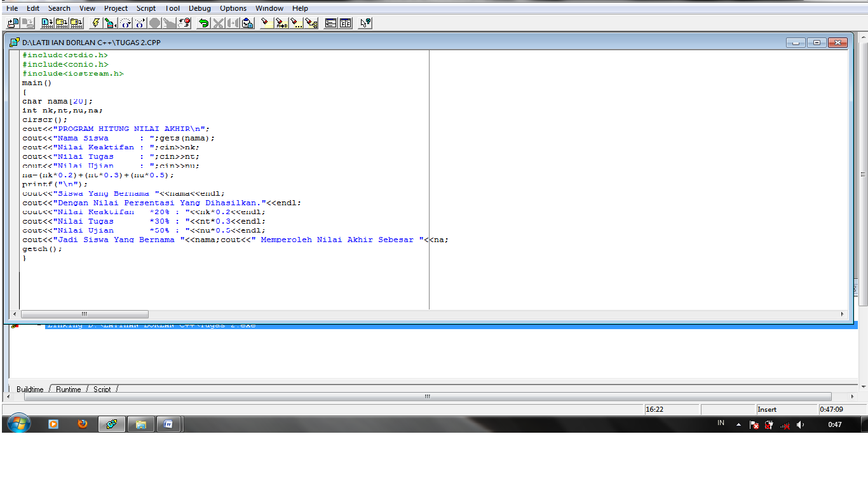Open the View menu

88,8
